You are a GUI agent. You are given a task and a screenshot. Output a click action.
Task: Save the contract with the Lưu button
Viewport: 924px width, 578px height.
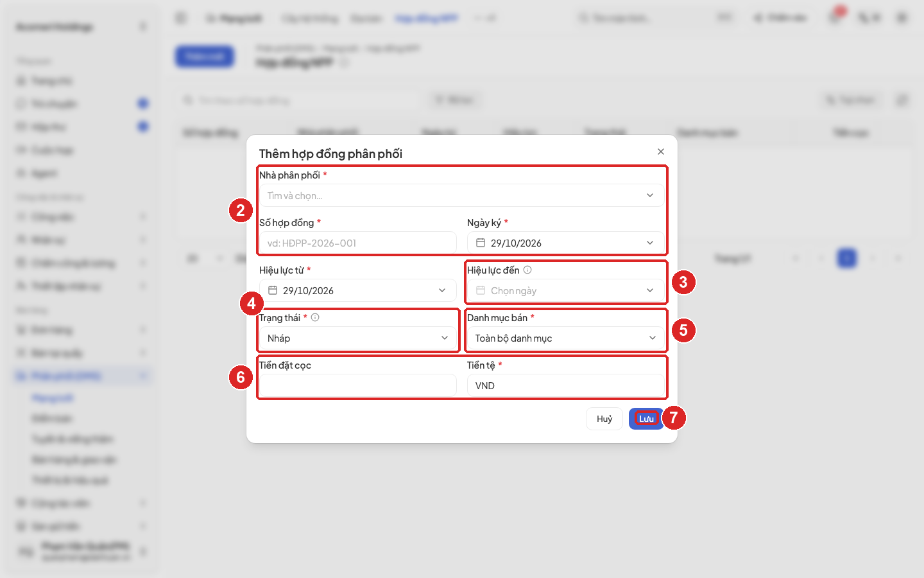click(646, 419)
